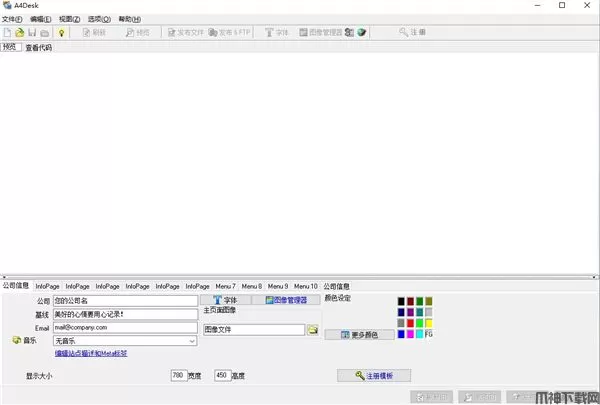Image resolution: width=600 pixels, height=405 pixels.
Task: Pick the medium gray color swatch
Action: (401, 323)
